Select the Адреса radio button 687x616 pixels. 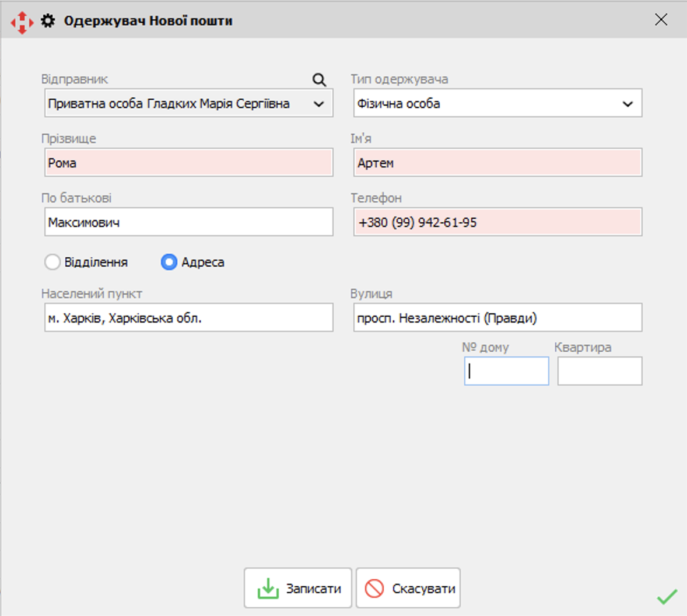point(169,262)
